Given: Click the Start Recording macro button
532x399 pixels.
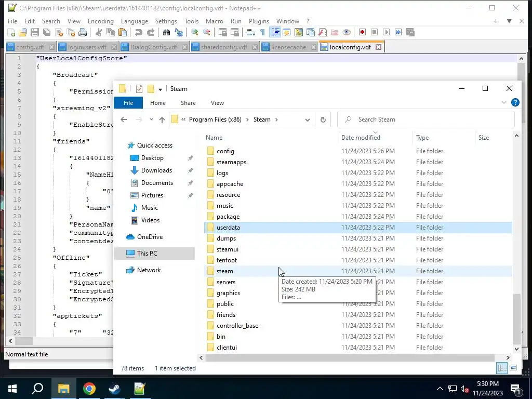Looking at the screenshot, I should click(362, 32).
